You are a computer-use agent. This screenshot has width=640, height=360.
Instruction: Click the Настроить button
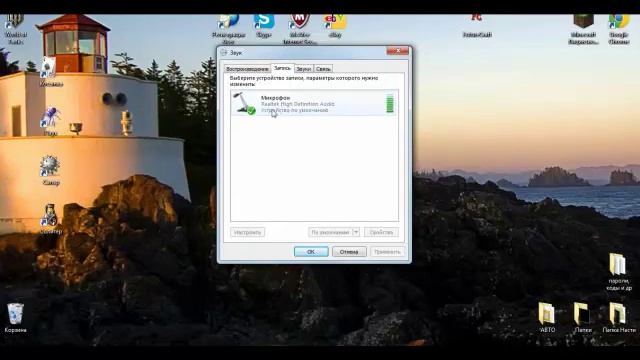[247, 232]
